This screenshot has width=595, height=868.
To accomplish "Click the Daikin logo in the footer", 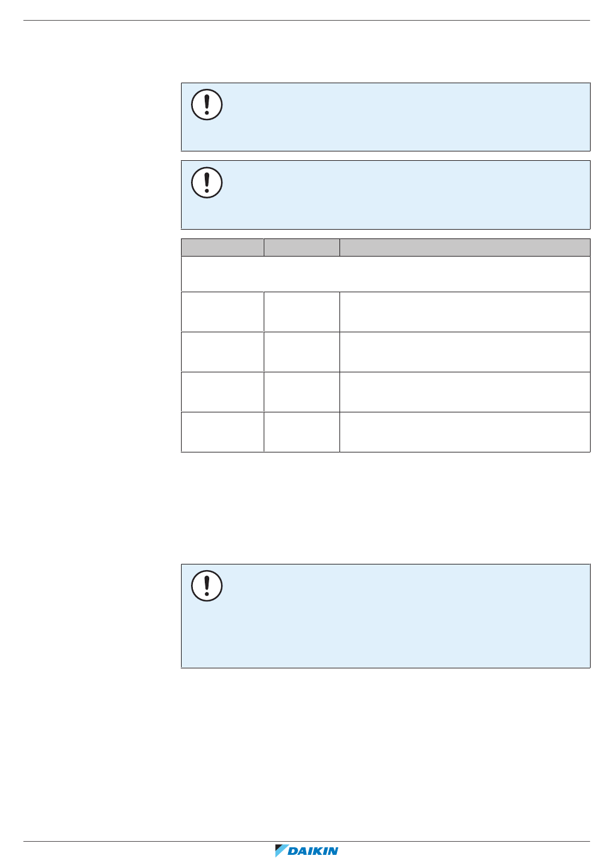I will pyautogui.click(x=307, y=850).
